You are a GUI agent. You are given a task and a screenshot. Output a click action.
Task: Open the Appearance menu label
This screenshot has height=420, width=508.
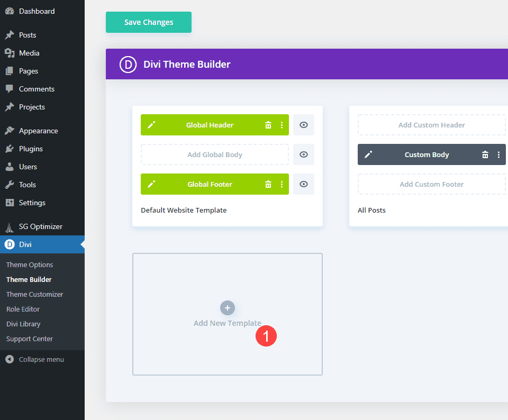(x=39, y=131)
